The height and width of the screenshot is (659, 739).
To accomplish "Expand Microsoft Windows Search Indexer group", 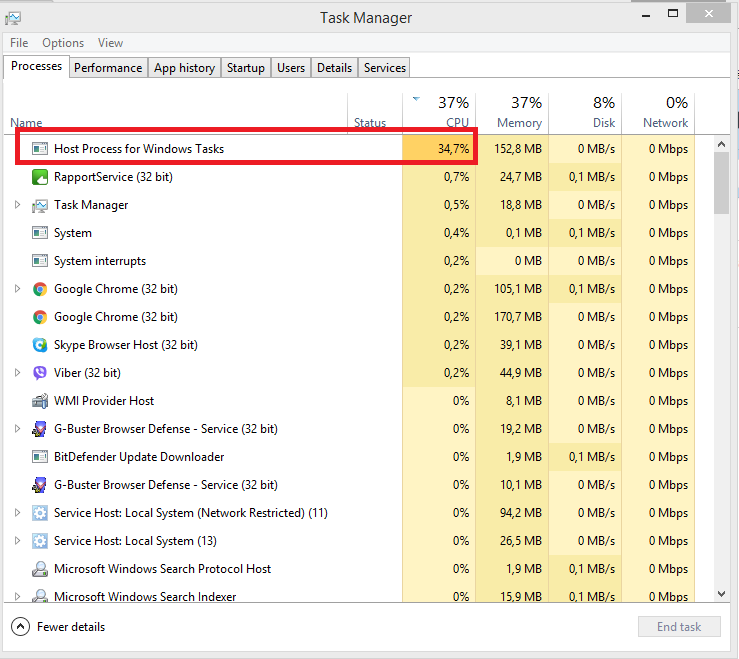I will (x=17, y=596).
